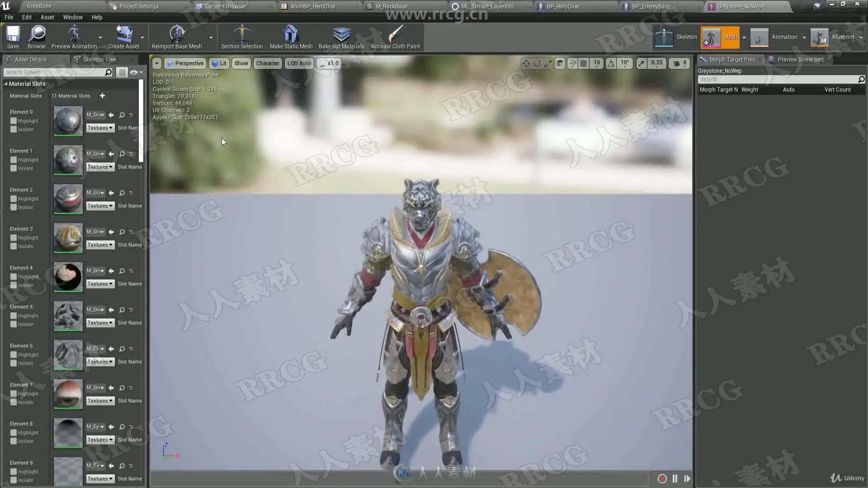The height and width of the screenshot is (488, 868).
Task: Open the Window menu
Action: 73,17
